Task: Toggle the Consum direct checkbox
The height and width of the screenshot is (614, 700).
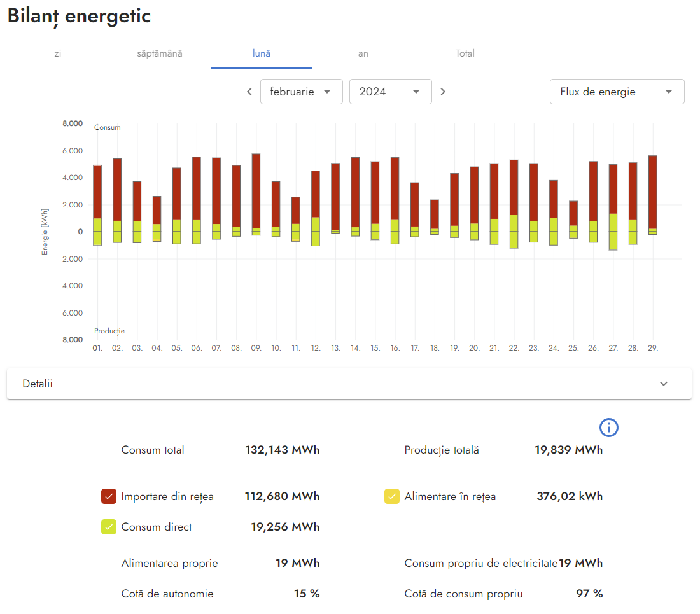Action: 109,527
